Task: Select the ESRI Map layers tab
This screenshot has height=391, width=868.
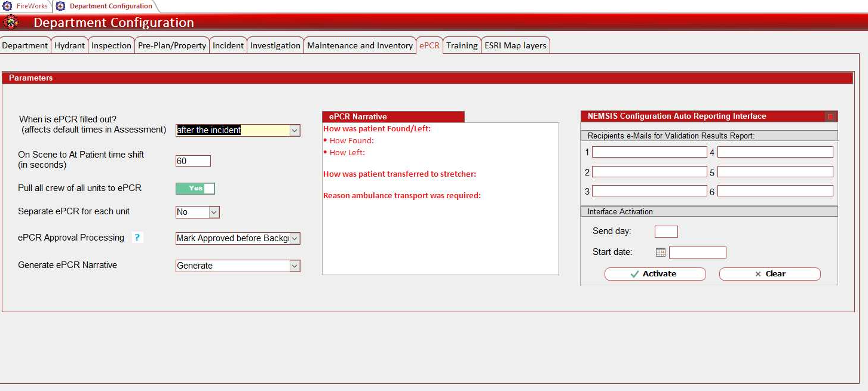Action: pyautogui.click(x=515, y=45)
